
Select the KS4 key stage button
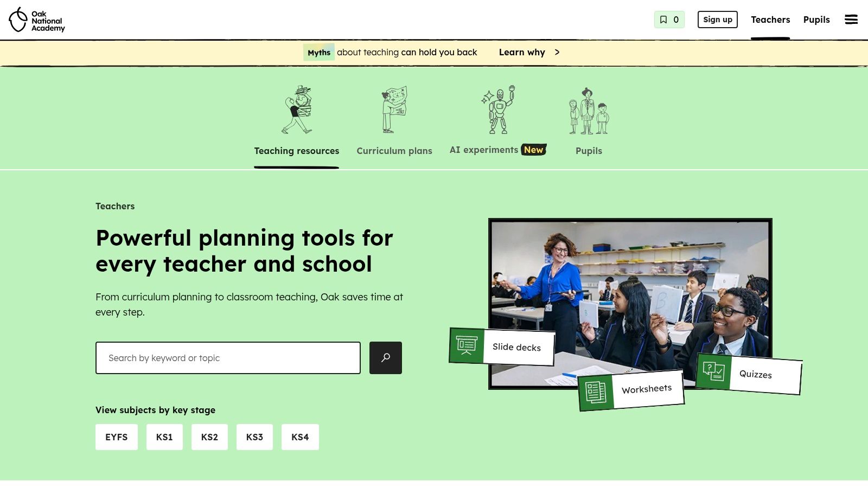tap(300, 437)
